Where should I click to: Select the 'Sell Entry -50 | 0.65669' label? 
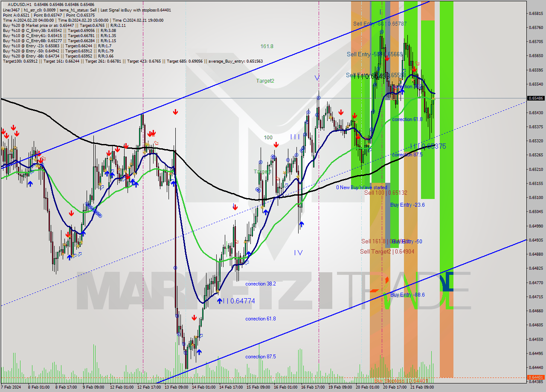(375, 54)
